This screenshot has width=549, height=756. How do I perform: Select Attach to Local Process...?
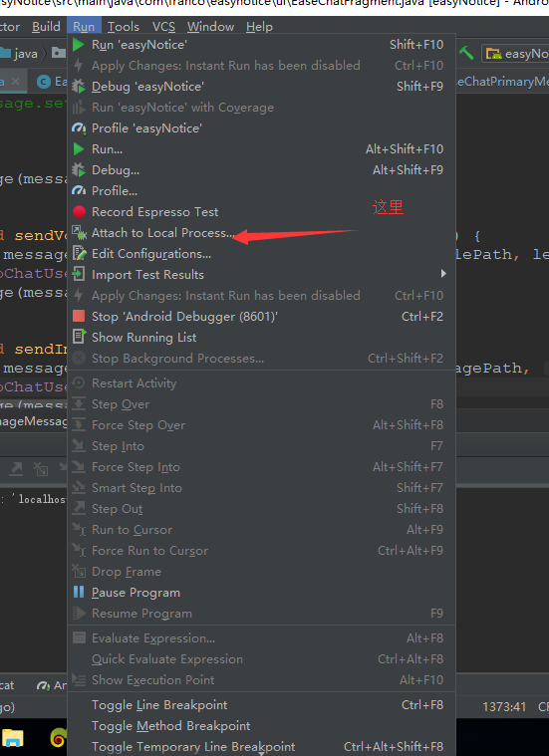click(x=261, y=233)
